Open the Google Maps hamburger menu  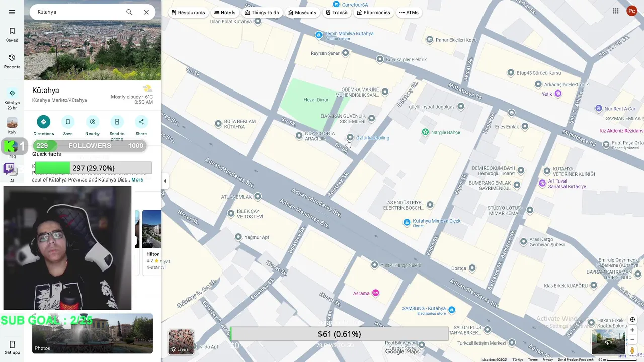point(12,12)
